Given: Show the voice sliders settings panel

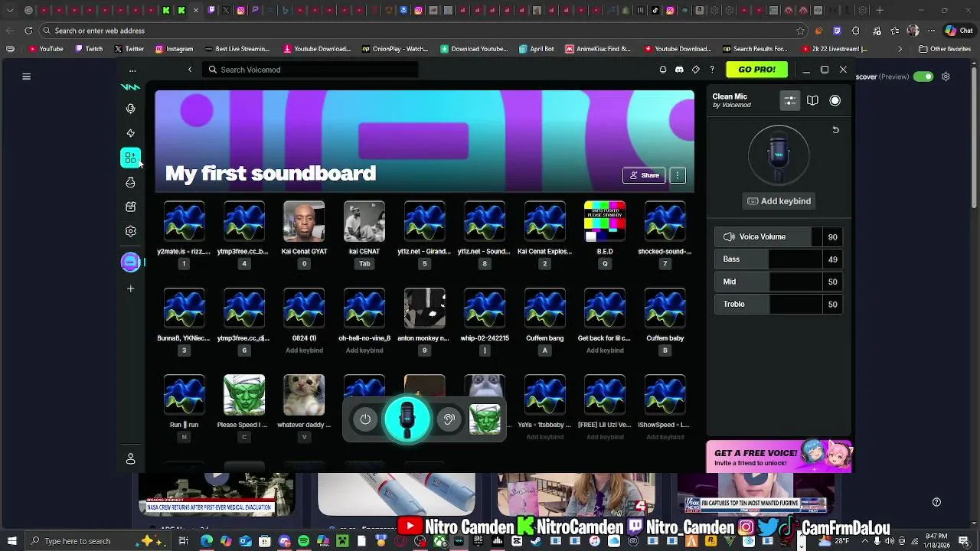Looking at the screenshot, I should (790, 100).
